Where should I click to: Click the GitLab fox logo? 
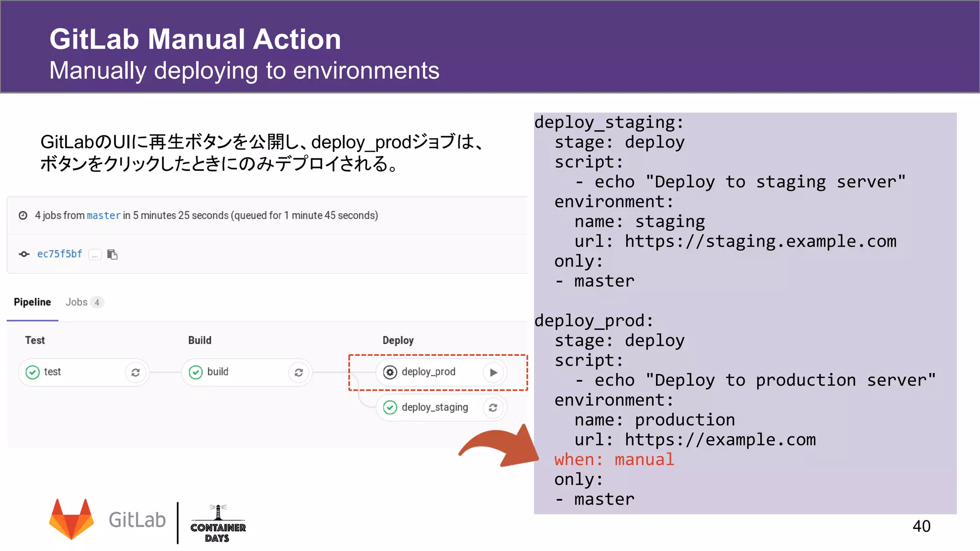tap(72, 520)
